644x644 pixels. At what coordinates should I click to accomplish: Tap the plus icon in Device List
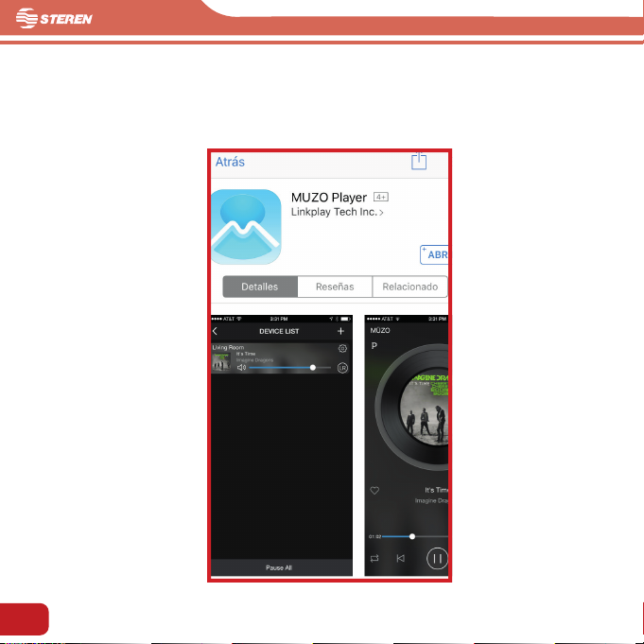click(x=340, y=331)
